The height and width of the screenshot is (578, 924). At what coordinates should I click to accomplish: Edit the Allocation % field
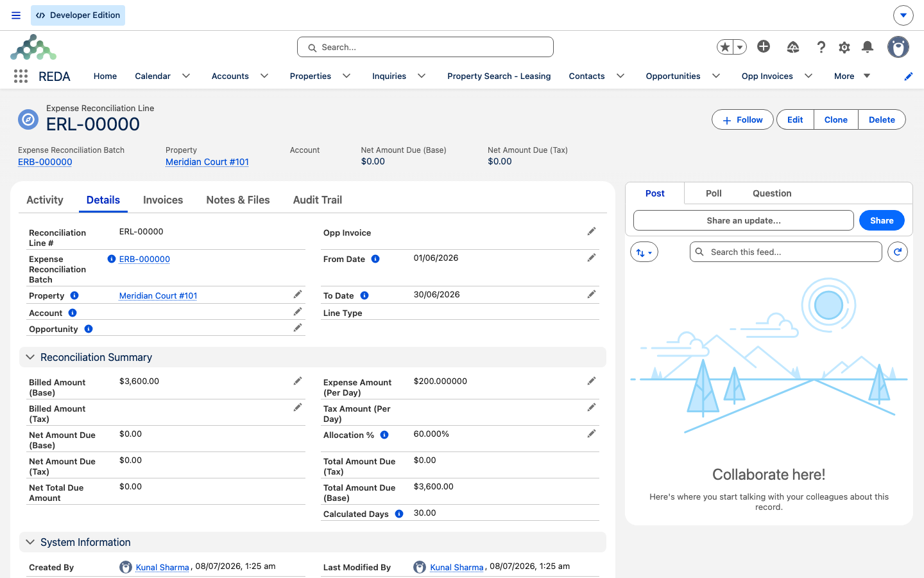(x=592, y=433)
